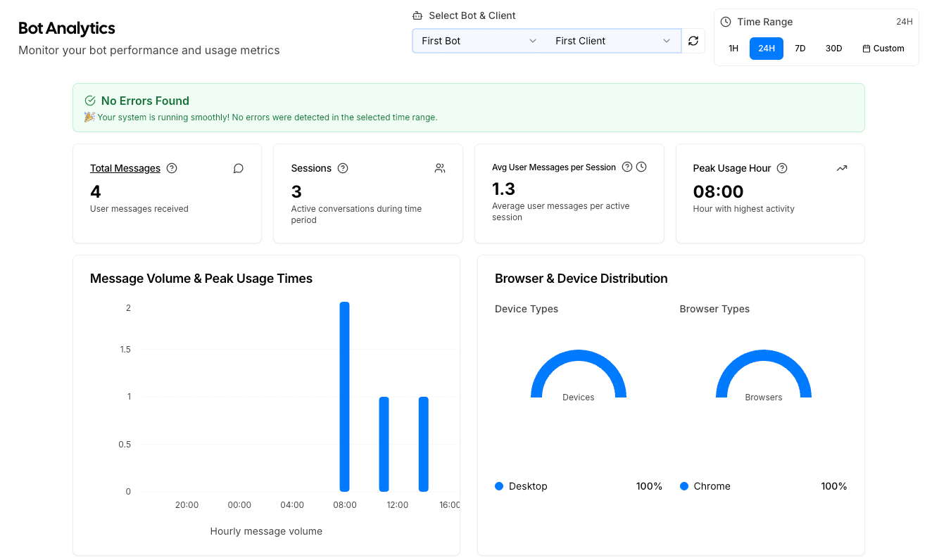Click the speech bubble icon on Total Messages card
Viewport: 939px width, 560px height.
coord(238,168)
